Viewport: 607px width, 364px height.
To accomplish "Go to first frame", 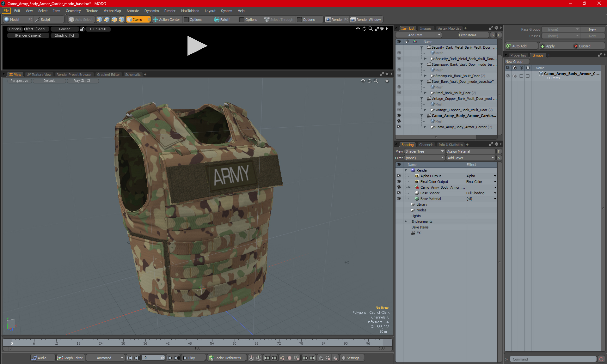I will (x=129, y=358).
